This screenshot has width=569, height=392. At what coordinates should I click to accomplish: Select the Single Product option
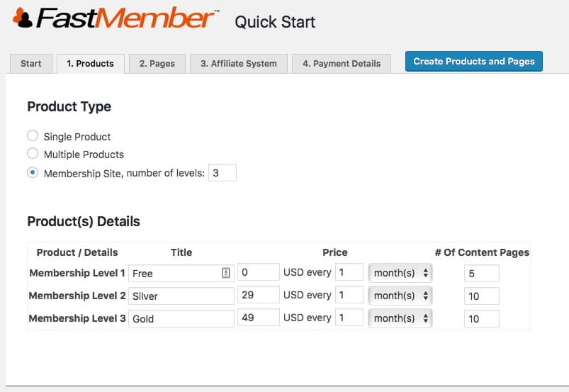[x=33, y=136]
